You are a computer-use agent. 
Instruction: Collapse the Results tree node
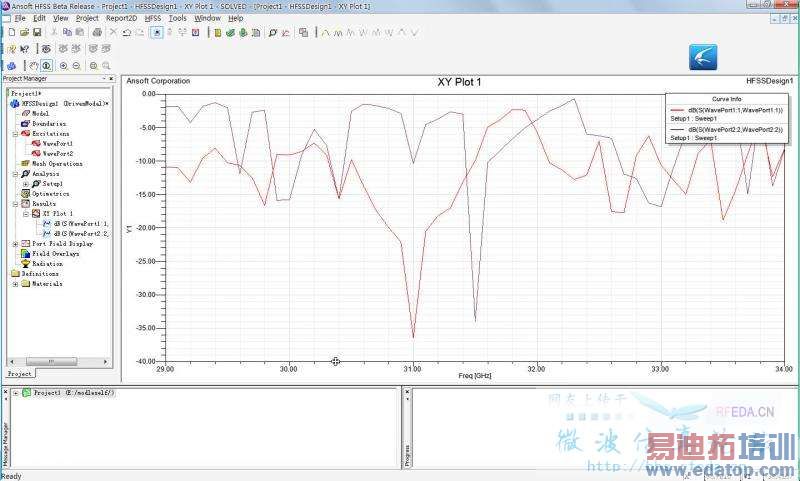point(15,204)
